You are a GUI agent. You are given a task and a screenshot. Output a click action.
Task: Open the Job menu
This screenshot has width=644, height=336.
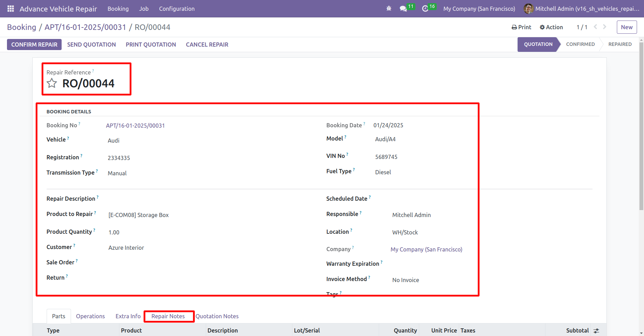[x=144, y=9]
